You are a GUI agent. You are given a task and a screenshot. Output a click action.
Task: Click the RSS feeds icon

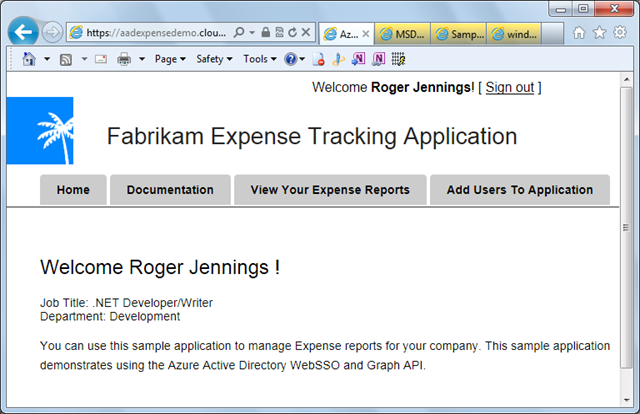[x=66, y=60]
